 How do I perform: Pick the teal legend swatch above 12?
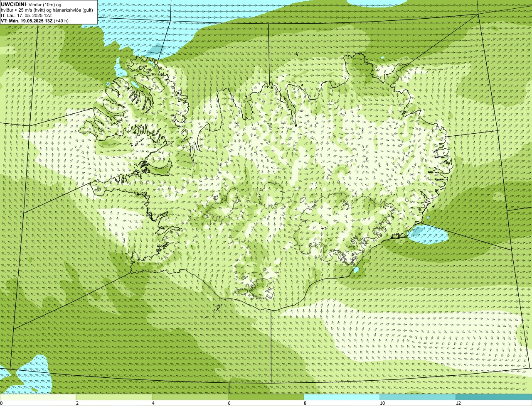(x=494, y=397)
